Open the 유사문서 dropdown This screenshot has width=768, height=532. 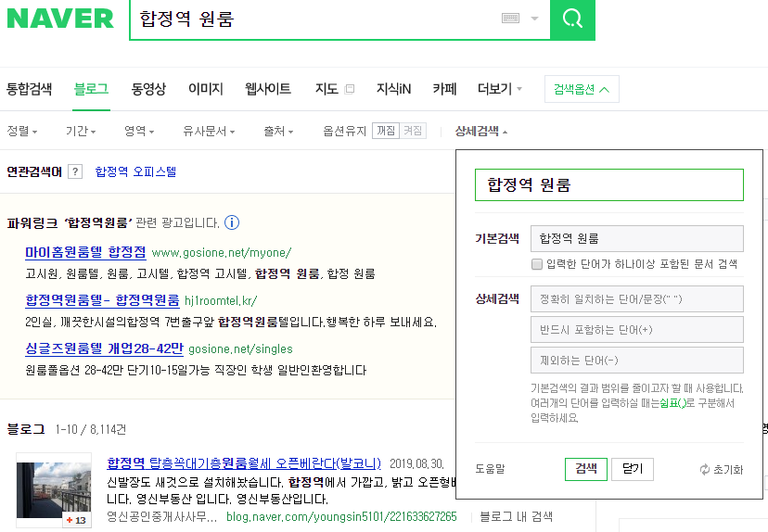click(209, 132)
